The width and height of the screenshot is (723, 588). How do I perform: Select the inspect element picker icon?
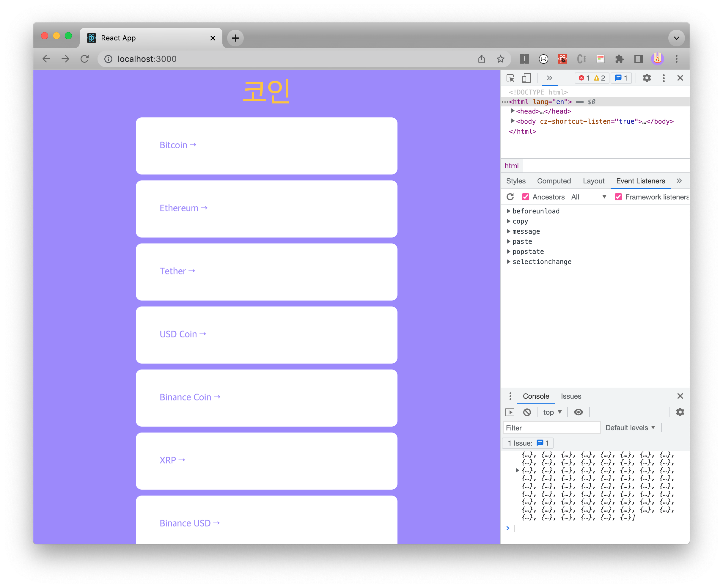pos(510,78)
